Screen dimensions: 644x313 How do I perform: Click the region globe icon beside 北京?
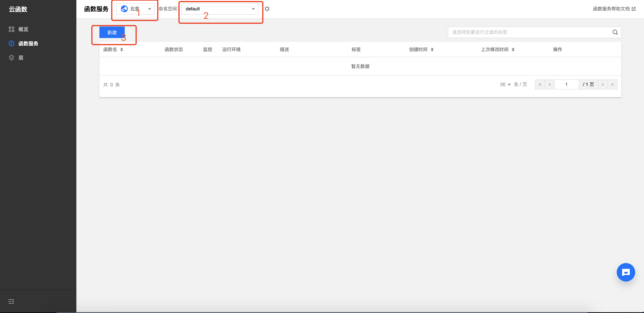[x=124, y=8]
